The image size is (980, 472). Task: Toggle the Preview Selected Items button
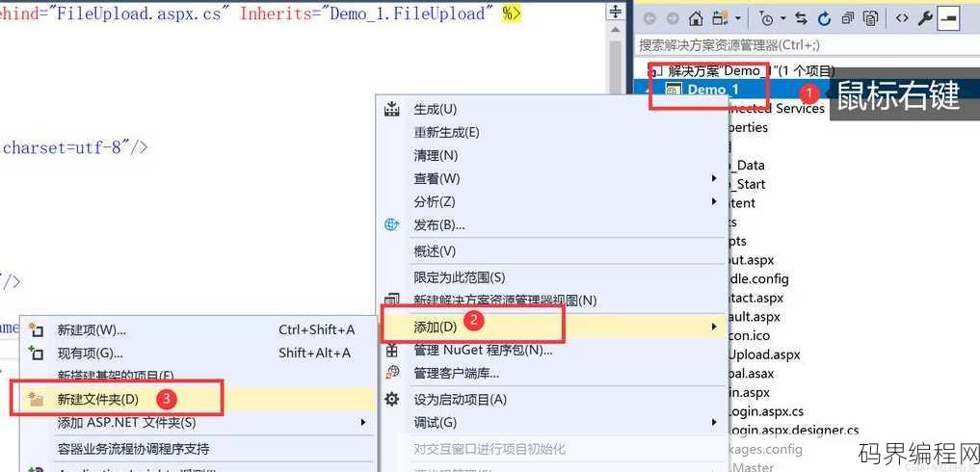click(x=948, y=18)
